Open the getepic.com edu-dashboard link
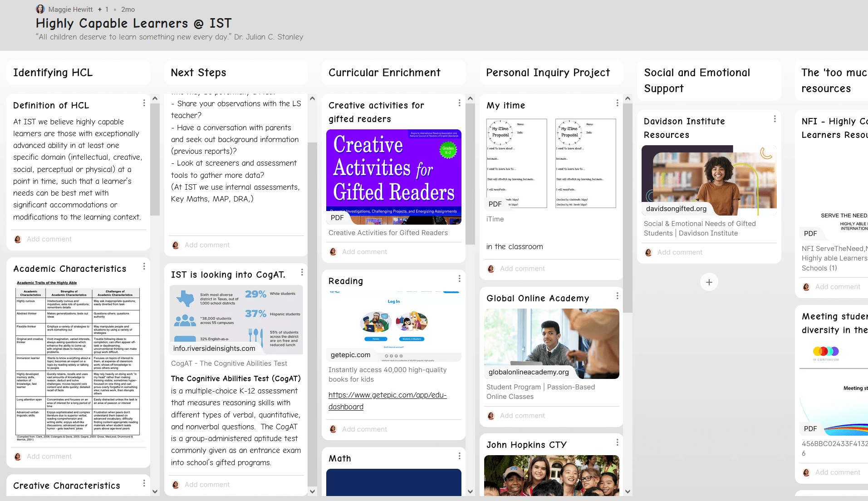 387,401
